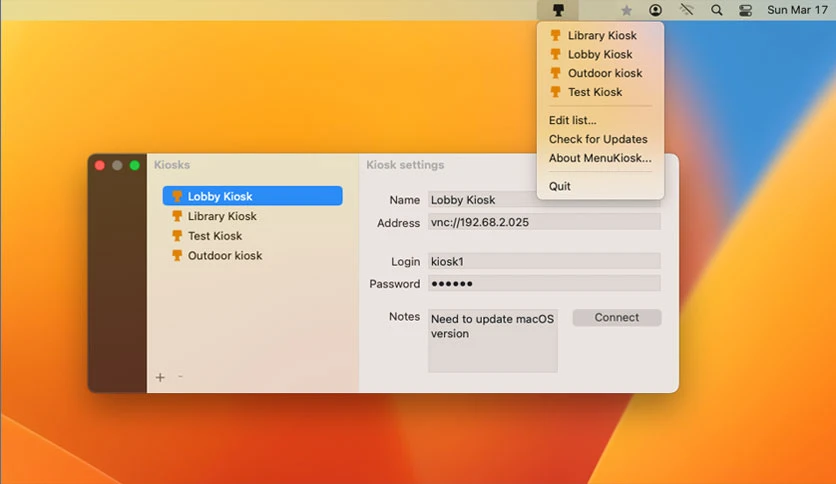The height and width of the screenshot is (484, 836).
Task: Click kiosk icon beside Outdoor kiosk in menu
Action: [556, 73]
